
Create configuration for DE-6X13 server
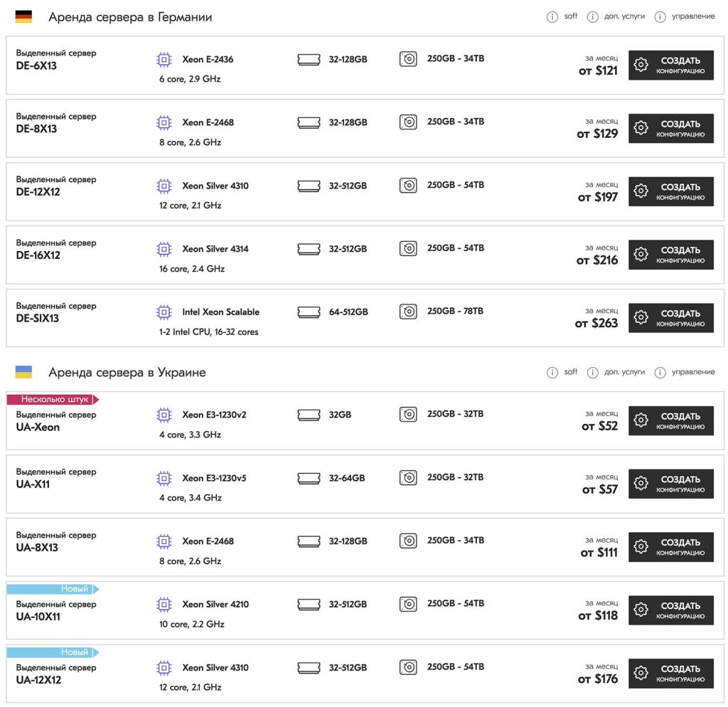point(671,65)
